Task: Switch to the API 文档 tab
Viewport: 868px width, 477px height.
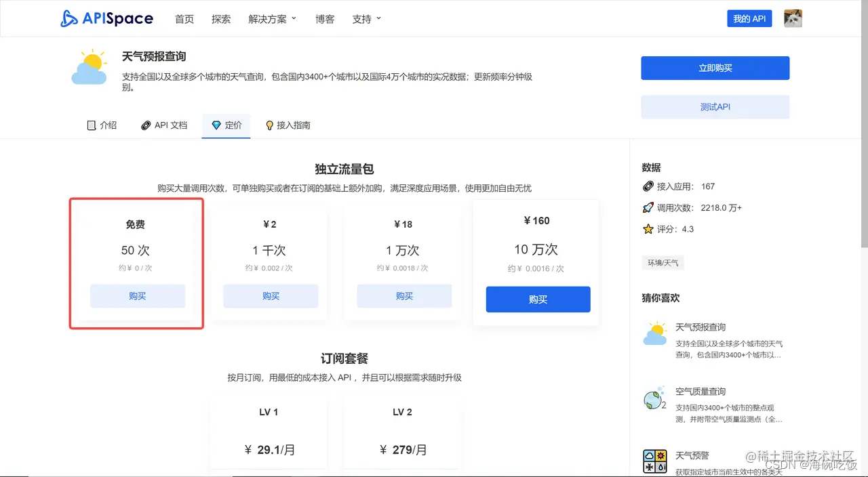Action: coord(170,125)
